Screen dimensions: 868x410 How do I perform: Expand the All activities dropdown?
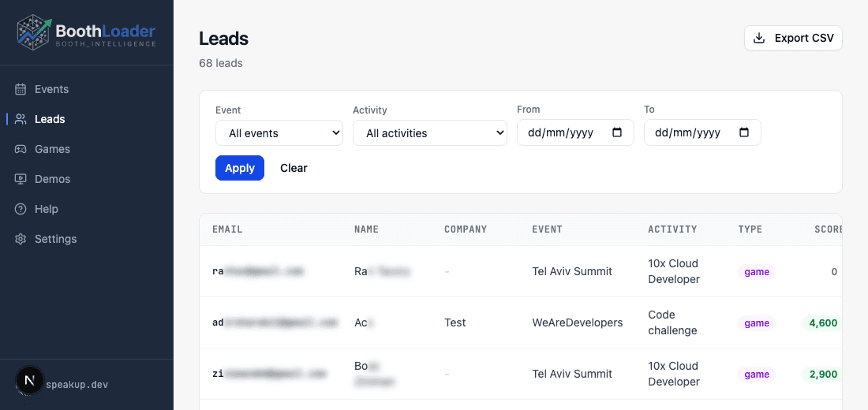coord(430,132)
